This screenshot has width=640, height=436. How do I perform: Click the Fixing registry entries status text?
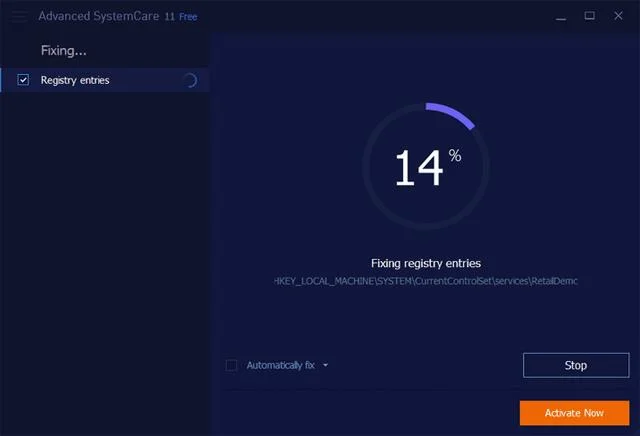point(426,263)
